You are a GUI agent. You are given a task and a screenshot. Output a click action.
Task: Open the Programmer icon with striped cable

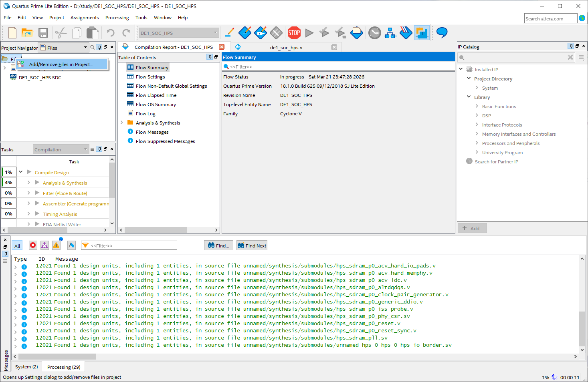coord(406,33)
